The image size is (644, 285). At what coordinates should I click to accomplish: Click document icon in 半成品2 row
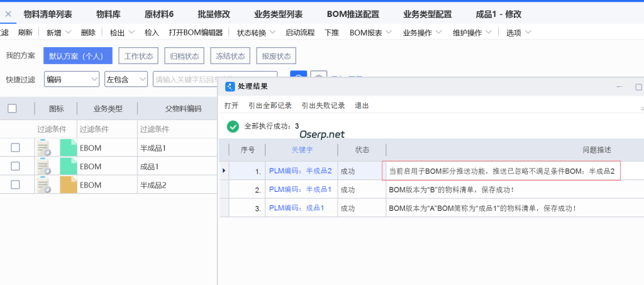(43, 185)
